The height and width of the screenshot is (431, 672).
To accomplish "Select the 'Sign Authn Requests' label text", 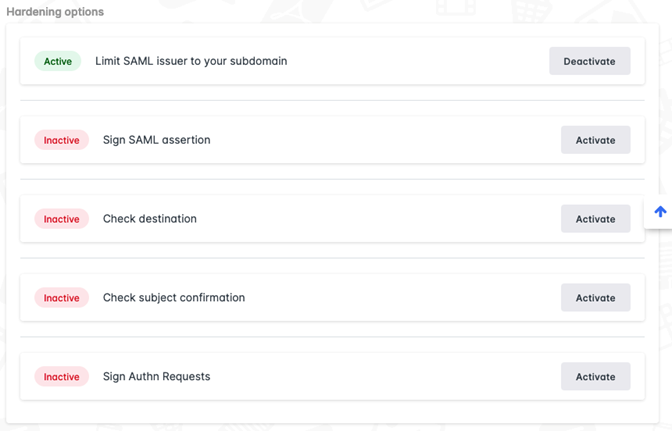I will pos(157,377).
